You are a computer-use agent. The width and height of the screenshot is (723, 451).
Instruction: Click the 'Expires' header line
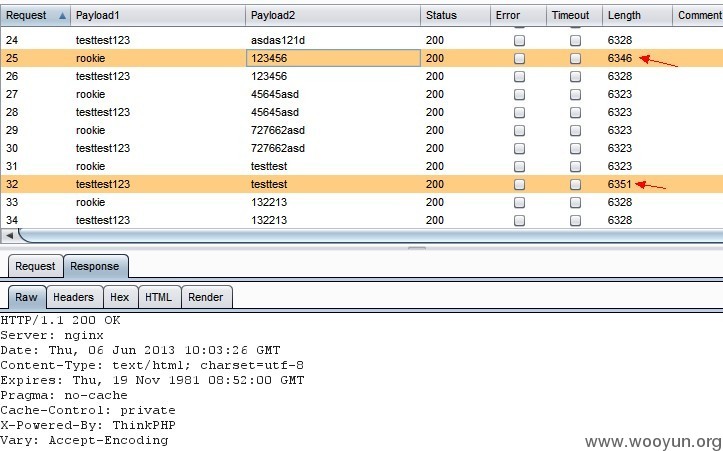pos(152,380)
